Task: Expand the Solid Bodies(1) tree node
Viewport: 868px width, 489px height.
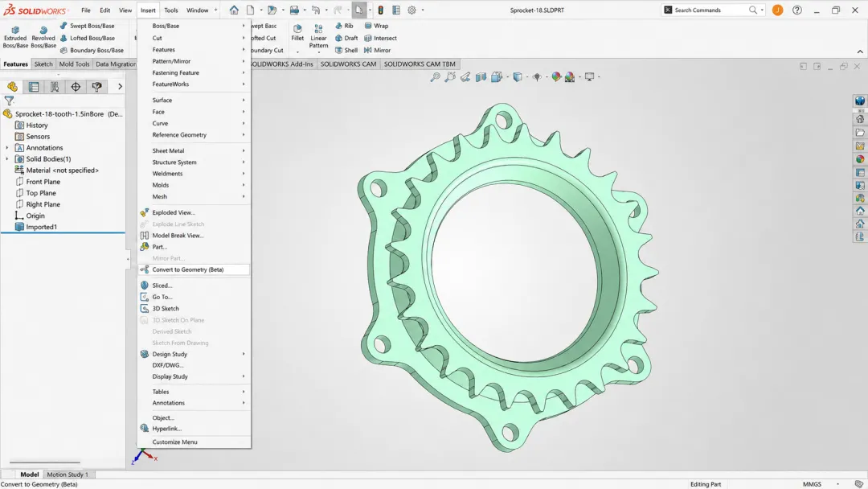Action: click(7, 159)
